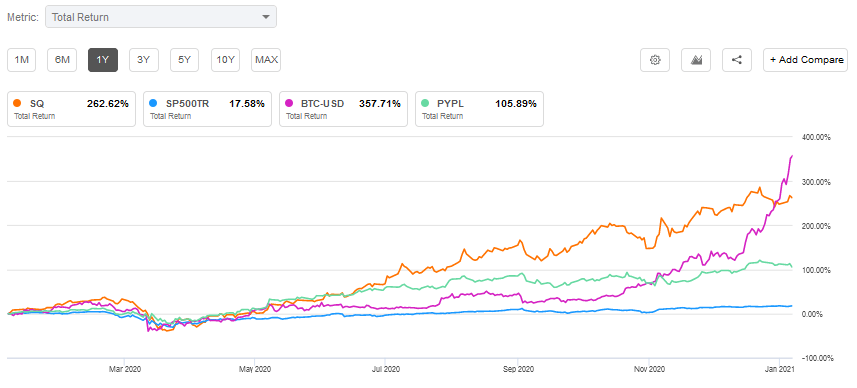Click the blue SP500TR color dot
Screen dimensions: 857x388
click(153, 103)
